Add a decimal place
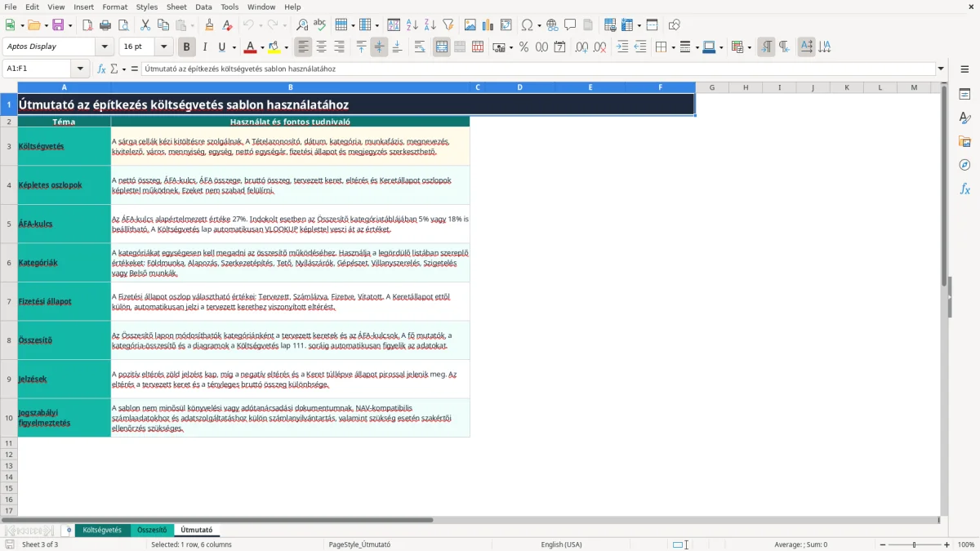 click(x=581, y=47)
